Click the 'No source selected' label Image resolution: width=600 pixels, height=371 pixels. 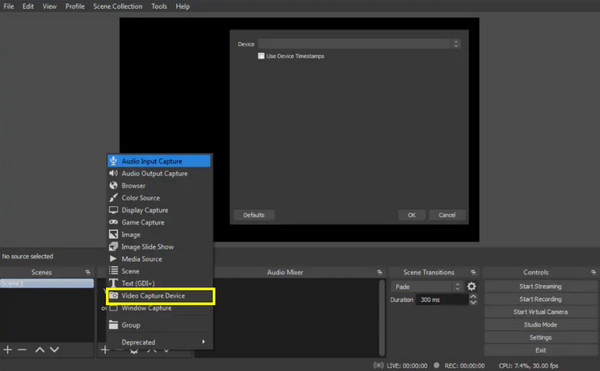coord(28,256)
